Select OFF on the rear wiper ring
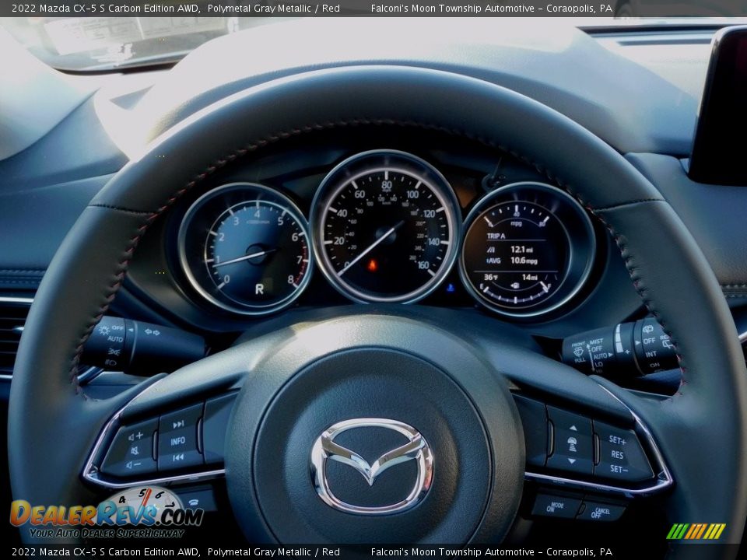The height and width of the screenshot is (560, 747). 649,341
